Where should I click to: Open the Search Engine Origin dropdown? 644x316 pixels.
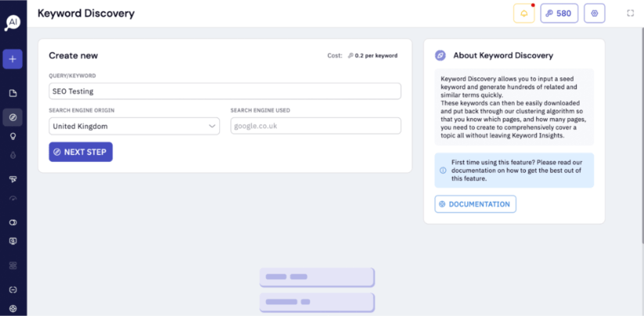point(135,126)
